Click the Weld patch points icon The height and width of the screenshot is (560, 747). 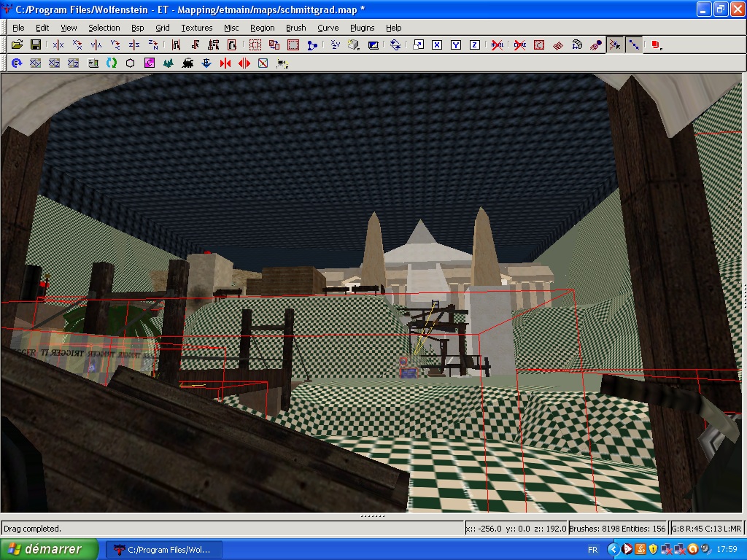tap(595, 44)
